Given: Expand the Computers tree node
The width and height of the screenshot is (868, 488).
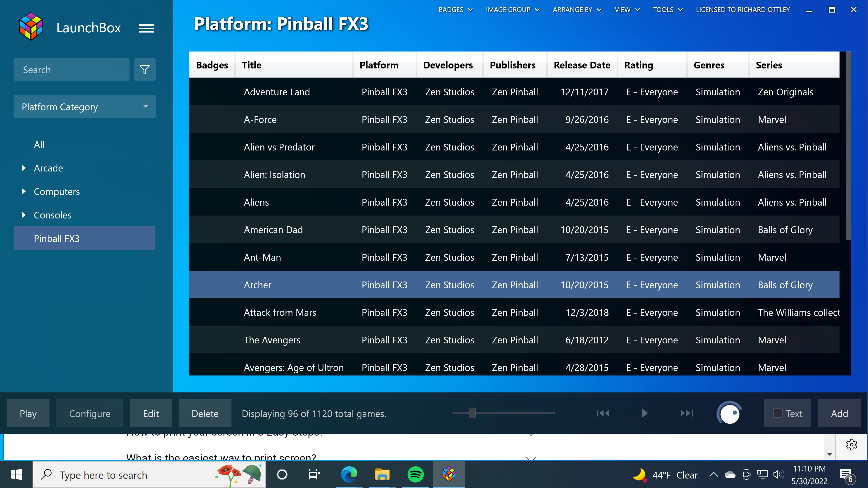Looking at the screenshot, I should [x=23, y=191].
